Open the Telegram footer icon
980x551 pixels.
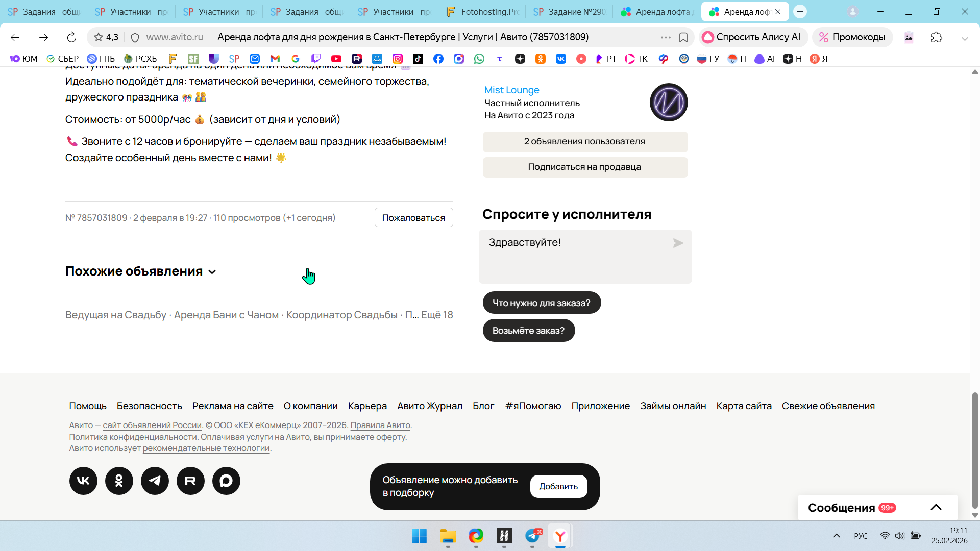(155, 481)
